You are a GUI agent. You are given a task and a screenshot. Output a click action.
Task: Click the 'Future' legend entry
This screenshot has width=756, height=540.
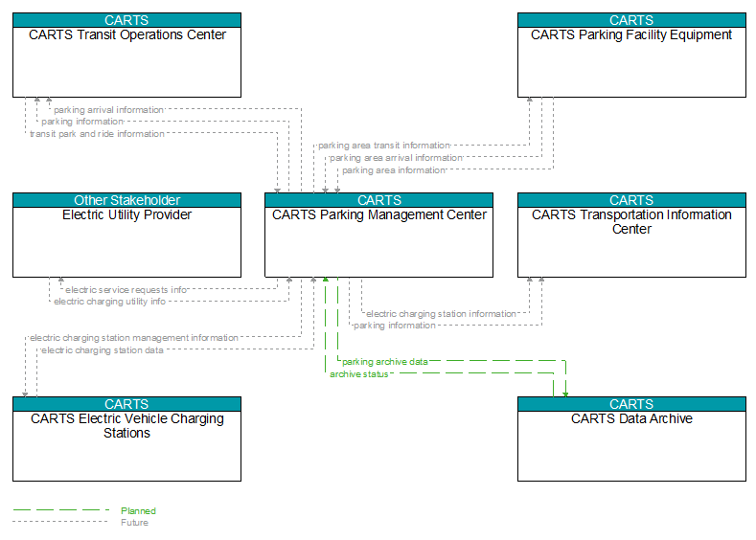134,523
